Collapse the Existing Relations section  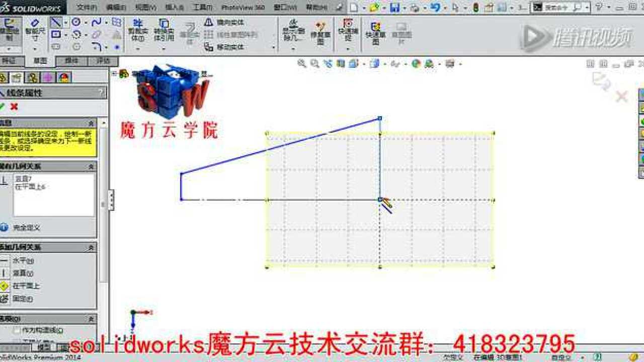91,166
